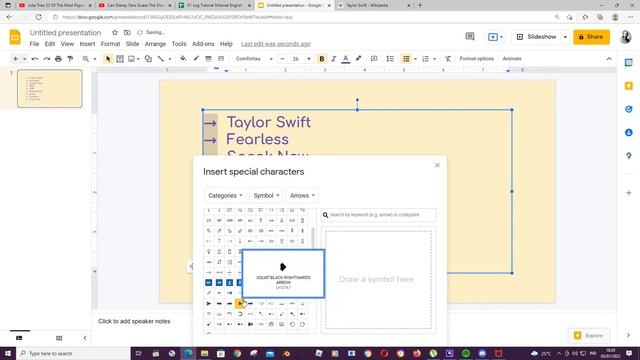
Task: Open the Format menu
Action: 110,44
